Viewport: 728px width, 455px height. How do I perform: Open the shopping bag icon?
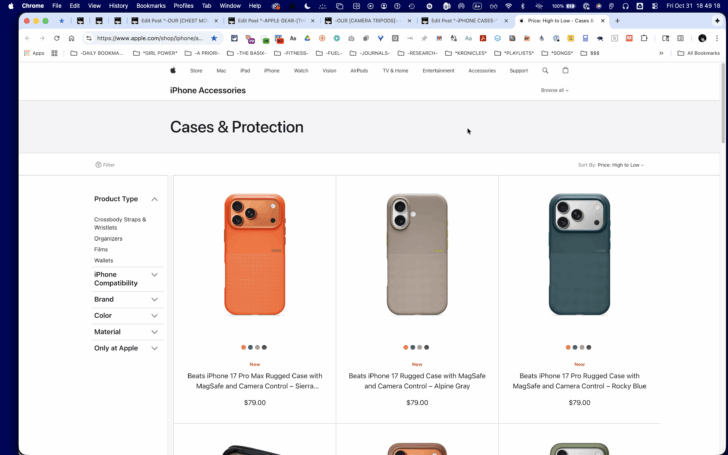pyautogui.click(x=565, y=71)
